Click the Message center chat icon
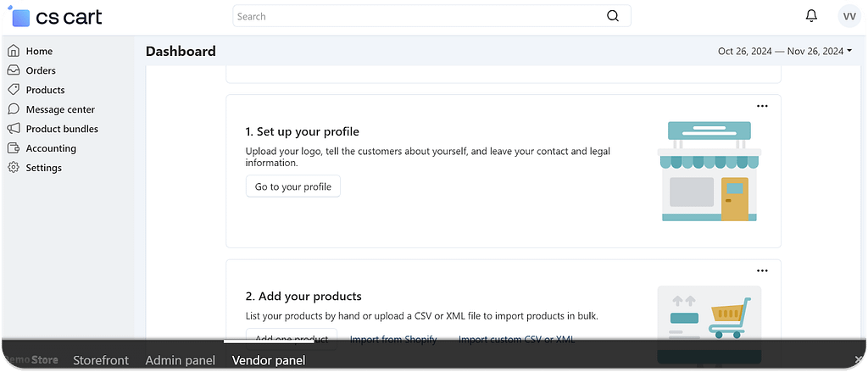 point(14,109)
